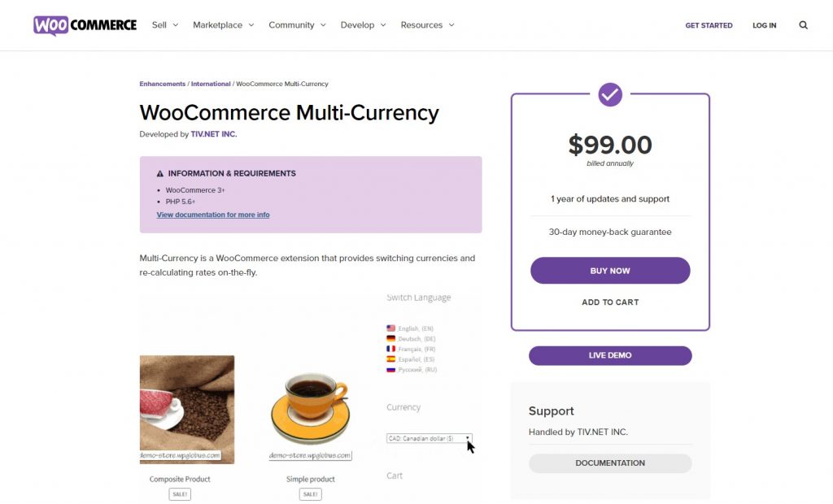
Task: Open the Community menu
Action: (297, 25)
